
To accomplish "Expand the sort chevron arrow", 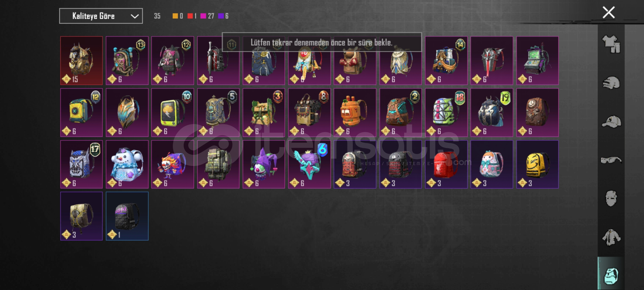I will click(x=135, y=16).
